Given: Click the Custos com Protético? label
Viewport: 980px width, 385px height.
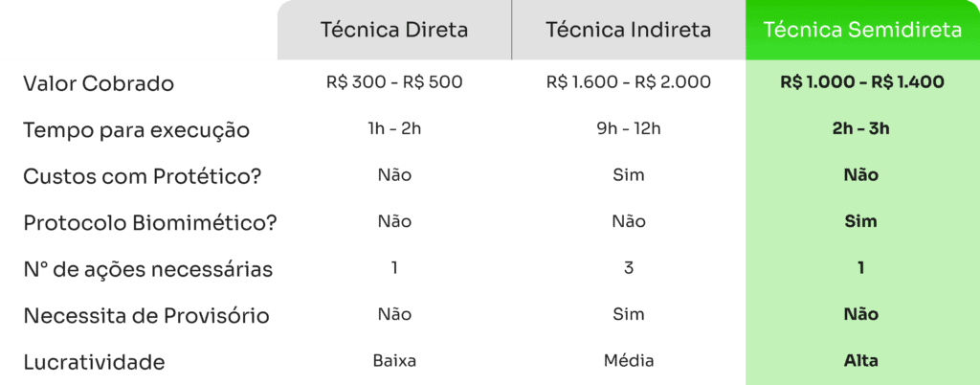Looking at the screenshot, I should click(x=142, y=177).
